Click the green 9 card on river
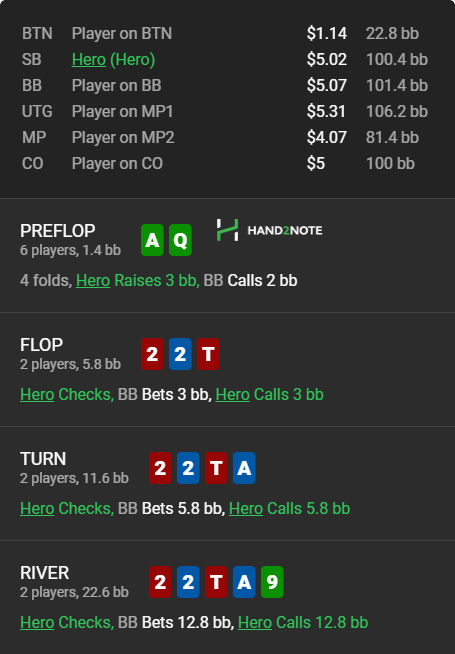The image size is (455, 654). click(272, 582)
